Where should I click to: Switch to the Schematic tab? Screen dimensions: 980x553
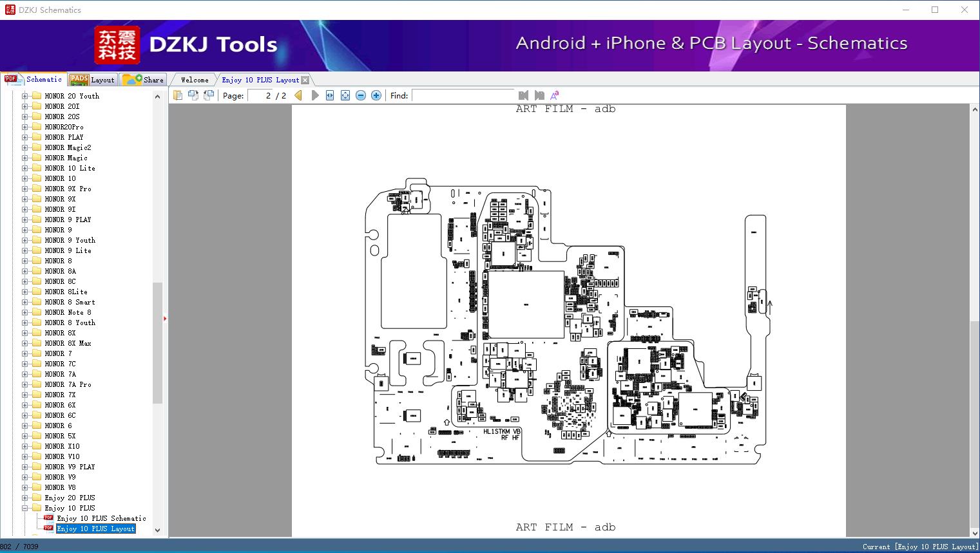click(34, 79)
